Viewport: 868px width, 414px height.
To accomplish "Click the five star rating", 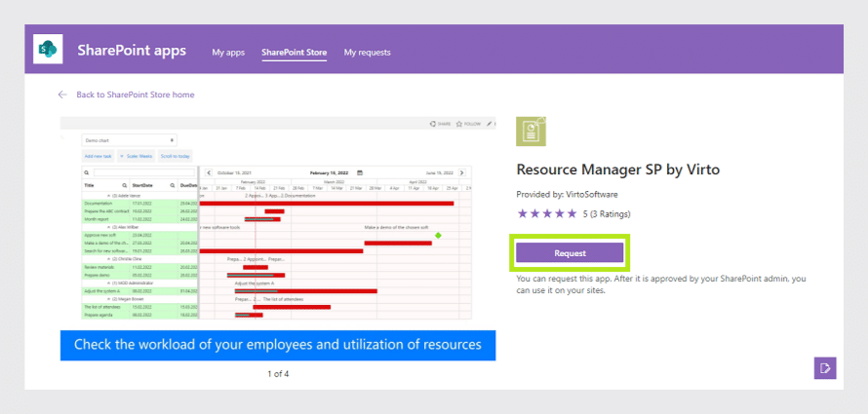I will coord(547,214).
